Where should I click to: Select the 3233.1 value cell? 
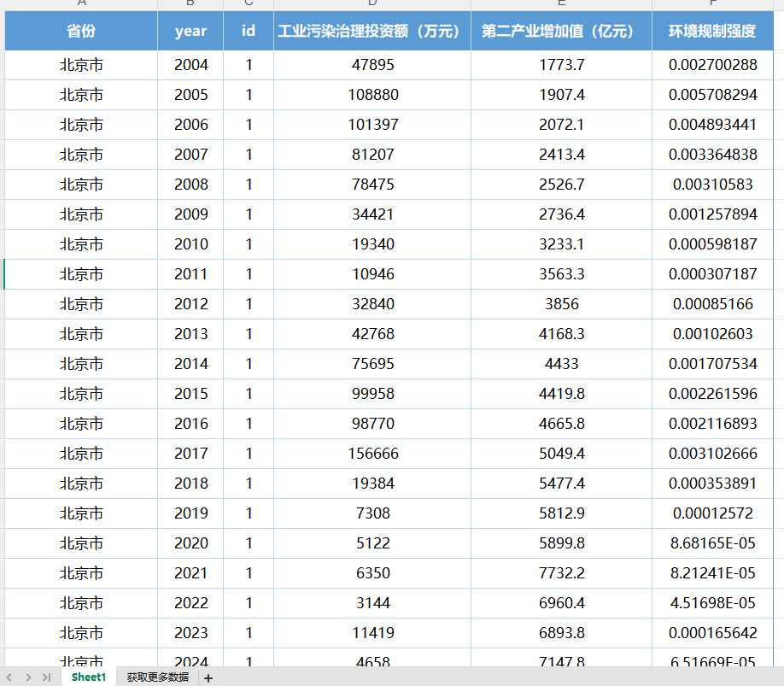point(561,244)
